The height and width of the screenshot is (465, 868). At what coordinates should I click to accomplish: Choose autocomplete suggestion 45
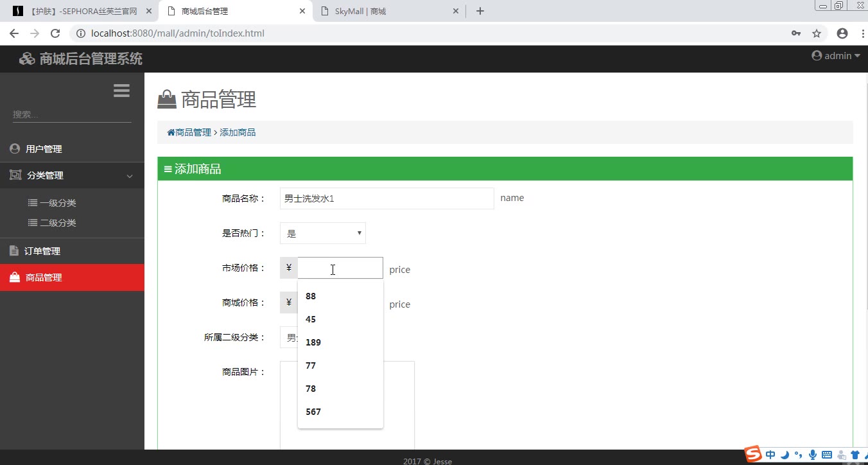(x=340, y=319)
